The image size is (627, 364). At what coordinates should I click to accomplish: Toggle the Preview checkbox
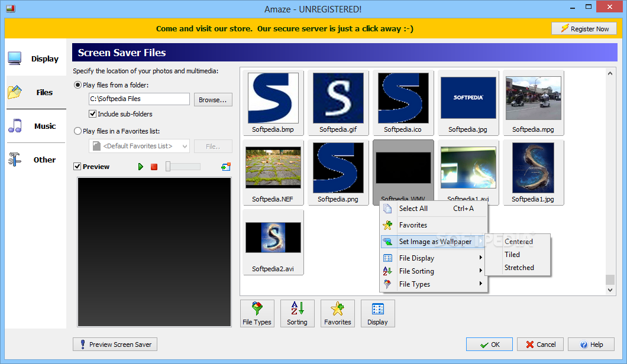click(x=77, y=167)
